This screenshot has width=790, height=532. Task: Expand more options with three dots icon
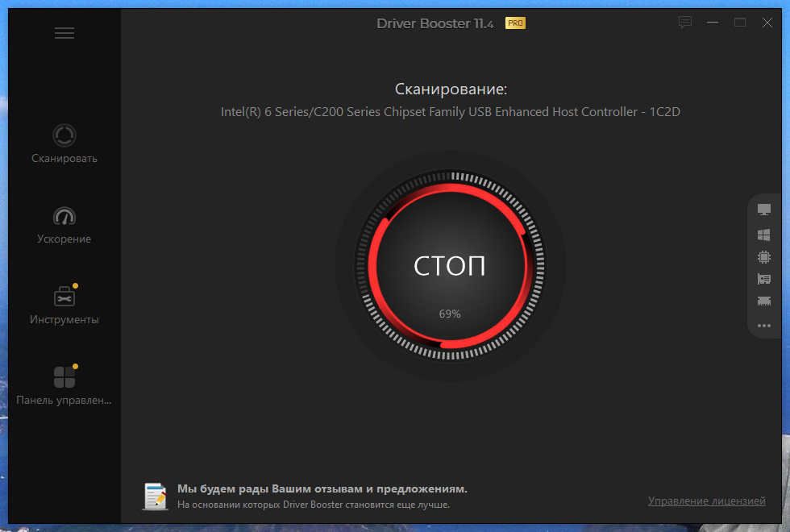[x=764, y=326]
